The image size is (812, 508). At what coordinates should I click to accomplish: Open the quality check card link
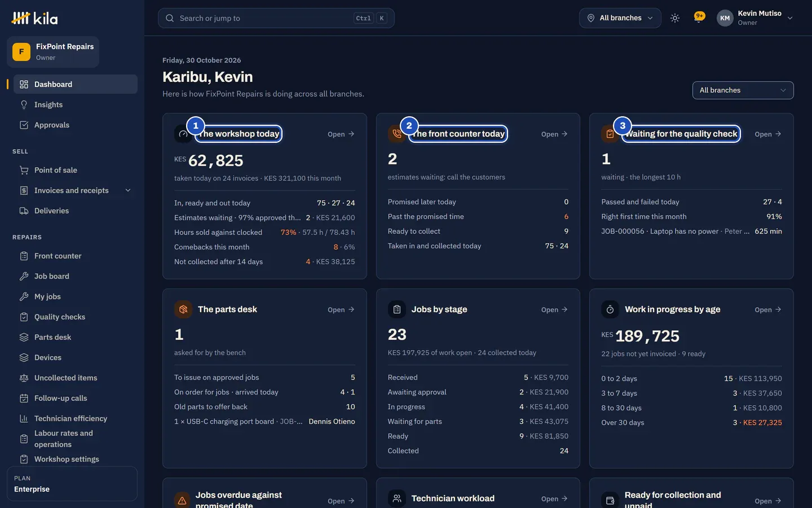point(768,134)
